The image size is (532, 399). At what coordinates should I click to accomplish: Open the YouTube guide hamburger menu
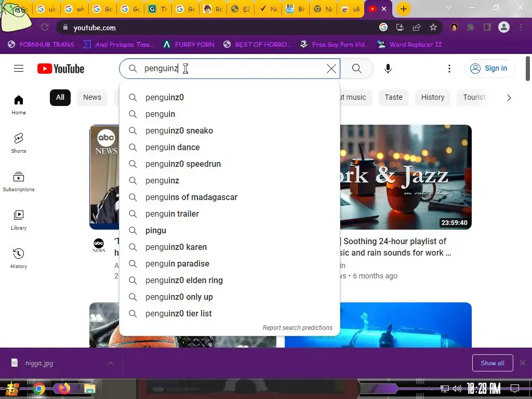pos(19,69)
